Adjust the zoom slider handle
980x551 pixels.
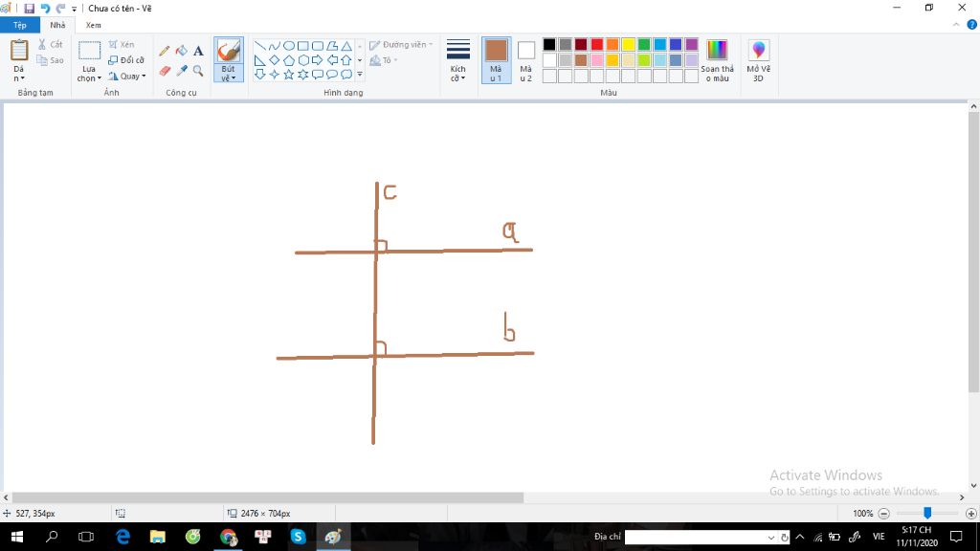pos(927,513)
